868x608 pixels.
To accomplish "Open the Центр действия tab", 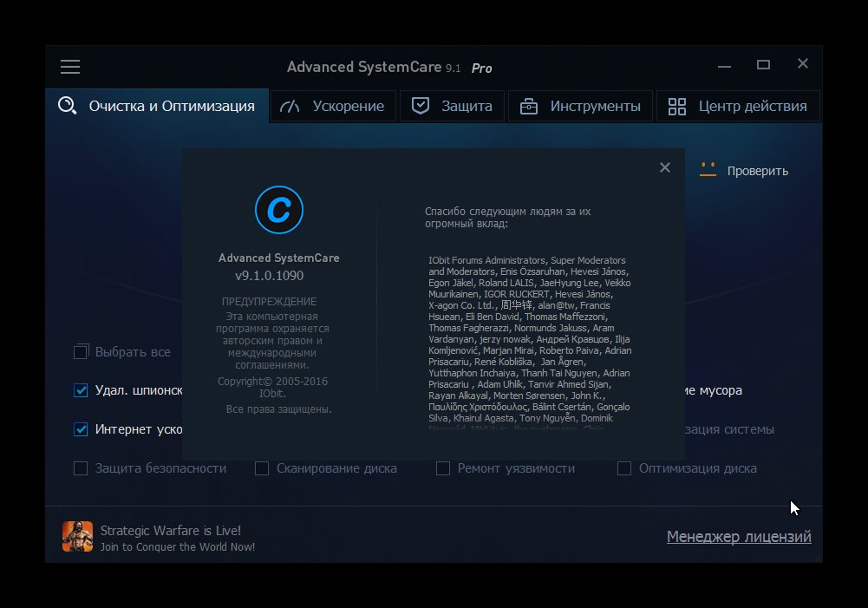I will tap(738, 106).
